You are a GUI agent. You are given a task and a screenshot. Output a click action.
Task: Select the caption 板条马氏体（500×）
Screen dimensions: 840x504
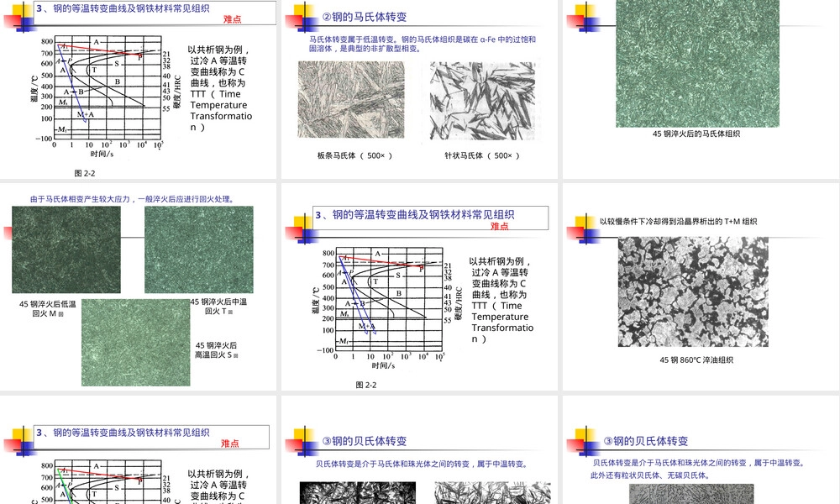tap(355, 156)
